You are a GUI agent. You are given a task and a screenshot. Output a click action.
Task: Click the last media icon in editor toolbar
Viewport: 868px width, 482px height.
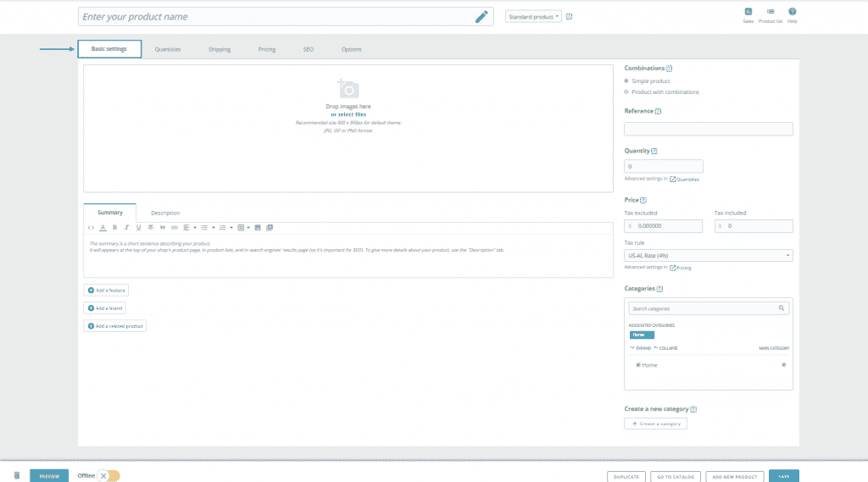click(270, 227)
